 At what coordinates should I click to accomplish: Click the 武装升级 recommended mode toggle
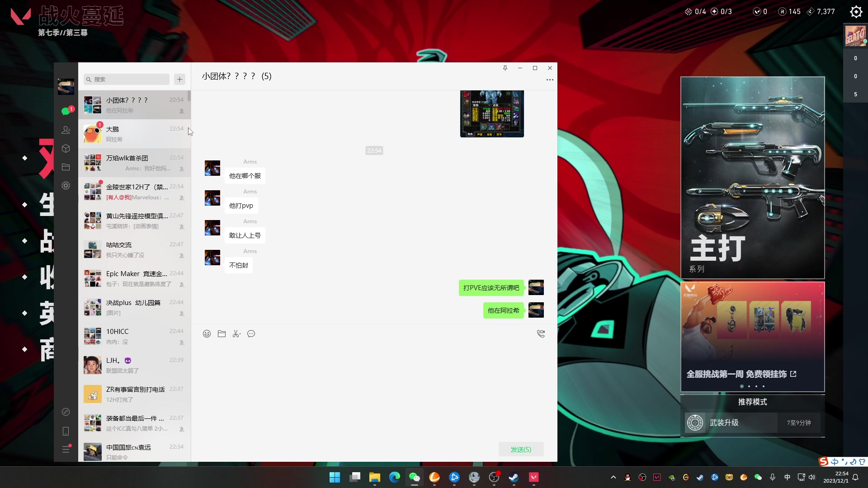[752, 422]
